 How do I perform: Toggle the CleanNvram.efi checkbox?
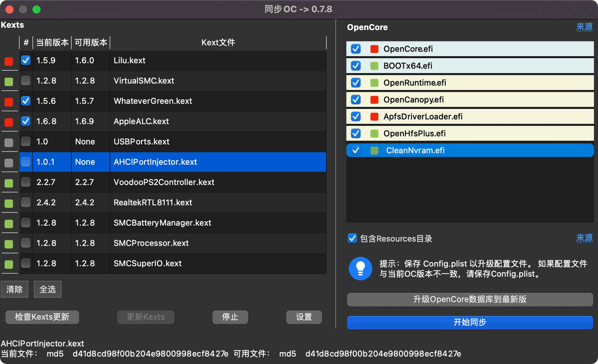point(355,151)
